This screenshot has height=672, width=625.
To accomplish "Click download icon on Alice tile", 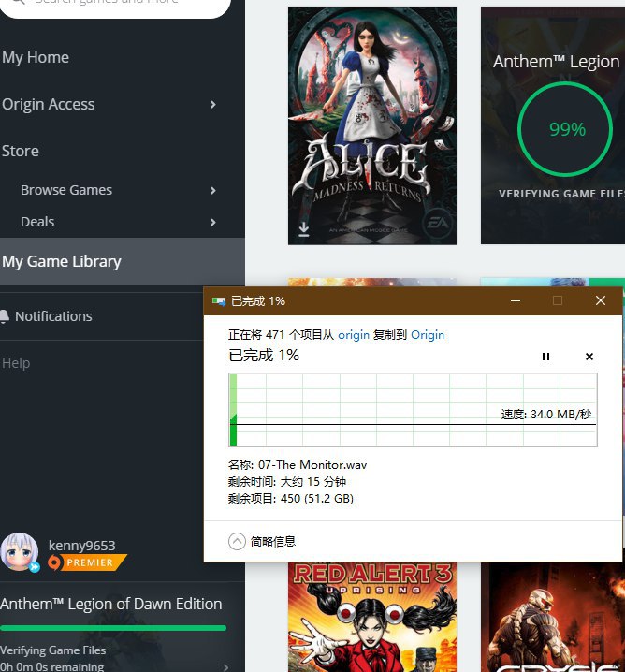I will [x=304, y=229].
